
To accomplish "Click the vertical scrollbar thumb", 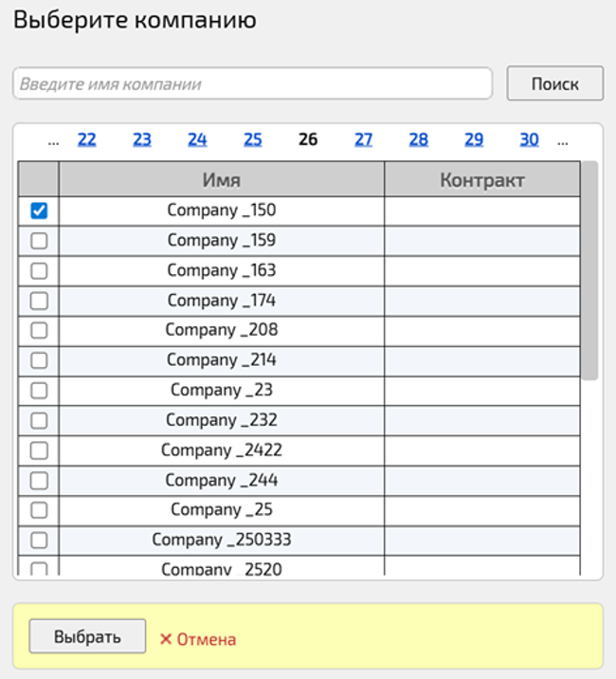I will 589,270.
